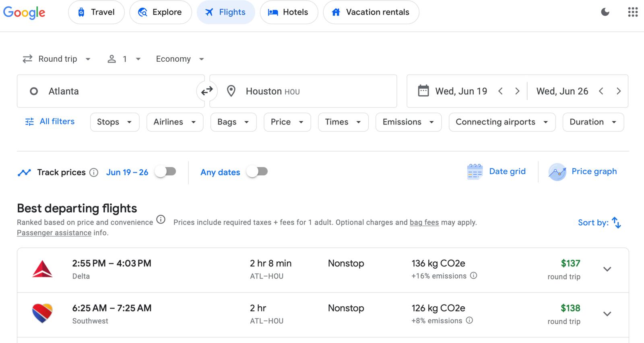Switch to Explore tab
The width and height of the screenshot is (644, 343).
pos(161,12)
